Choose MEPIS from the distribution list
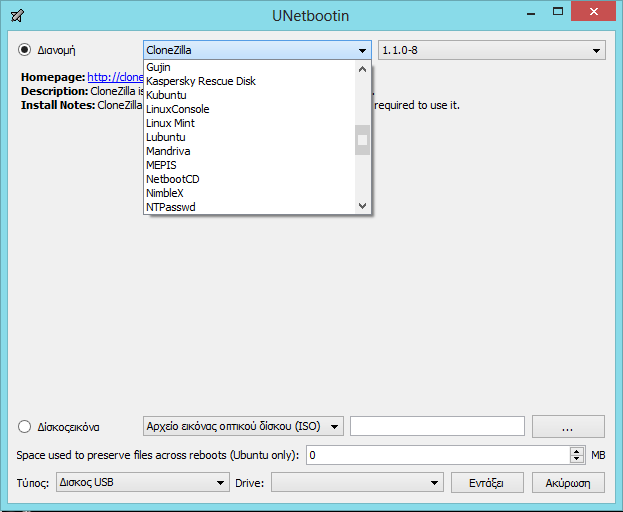 pyautogui.click(x=250, y=165)
